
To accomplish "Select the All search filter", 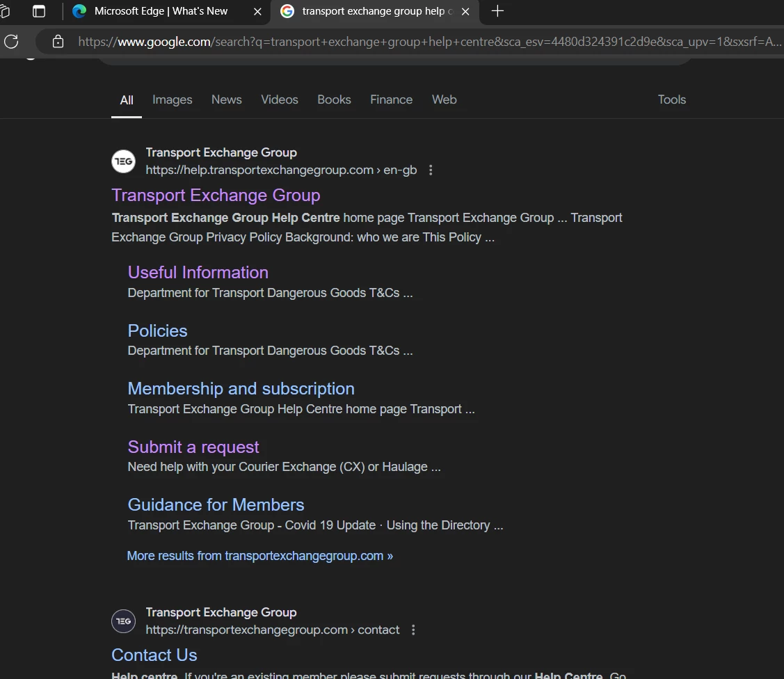I will 127,100.
